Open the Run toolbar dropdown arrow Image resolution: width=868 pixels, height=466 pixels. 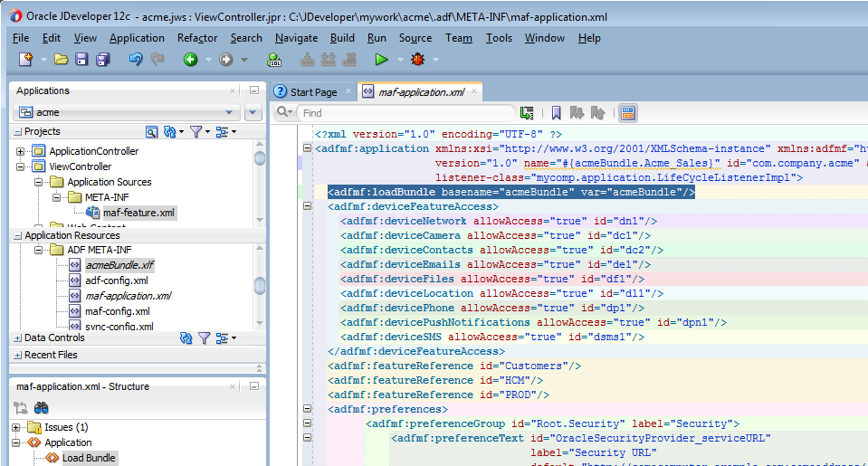(x=400, y=59)
